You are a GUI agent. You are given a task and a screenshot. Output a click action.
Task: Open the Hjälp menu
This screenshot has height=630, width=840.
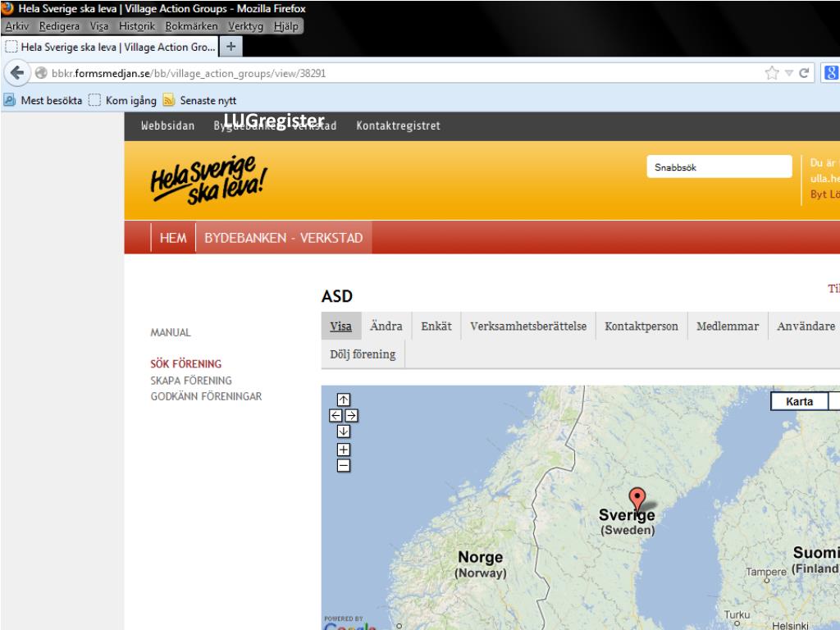click(286, 25)
